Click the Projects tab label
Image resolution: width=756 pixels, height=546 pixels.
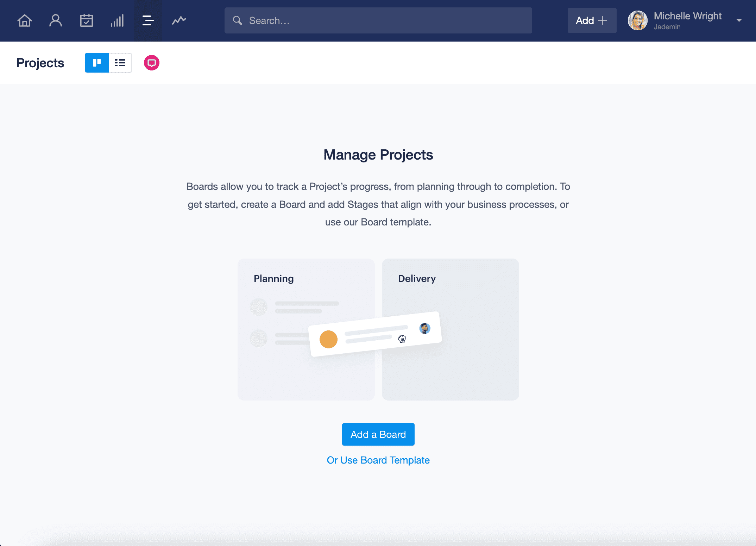pyautogui.click(x=40, y=62)
